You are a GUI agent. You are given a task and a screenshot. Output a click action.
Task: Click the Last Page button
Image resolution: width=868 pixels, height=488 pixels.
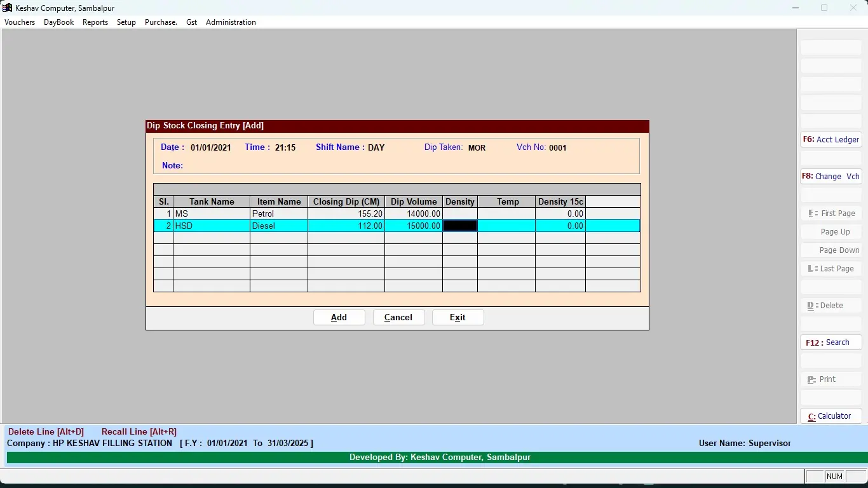(x=831, y=268)
